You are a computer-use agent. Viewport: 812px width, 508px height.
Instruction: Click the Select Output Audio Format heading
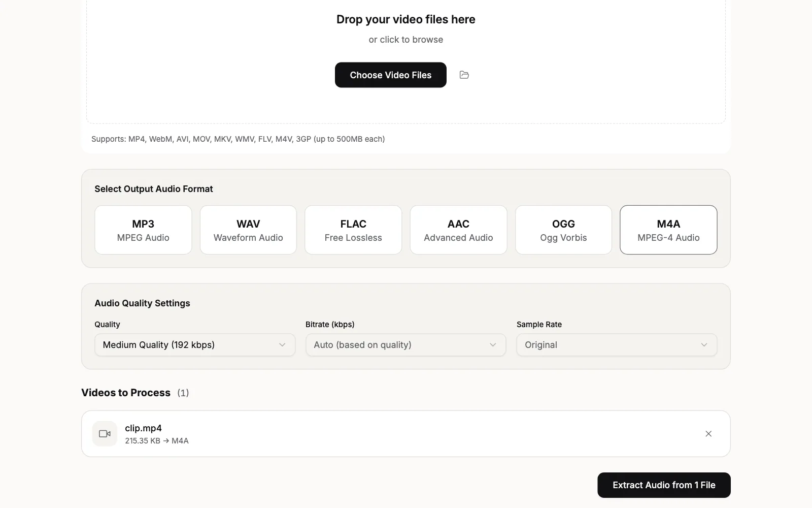pyautogui.click(x=154, y=189)
